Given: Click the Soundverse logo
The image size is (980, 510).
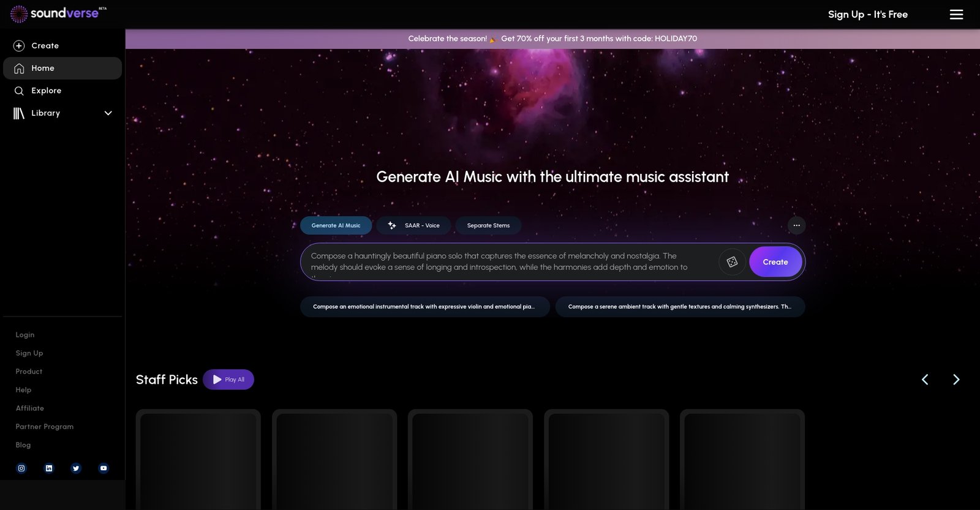Looking at the screenshot, I should [x=58, y=13].
